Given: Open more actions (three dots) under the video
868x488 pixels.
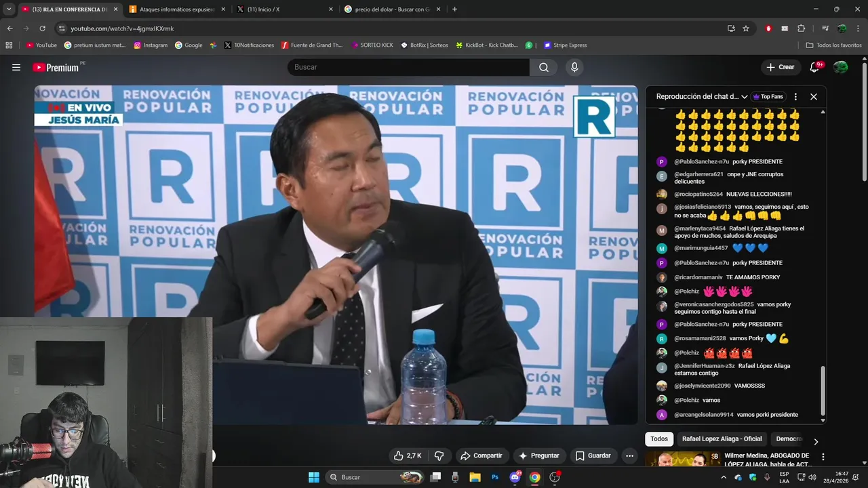Looking at the screenshot, I should (630, 455).
